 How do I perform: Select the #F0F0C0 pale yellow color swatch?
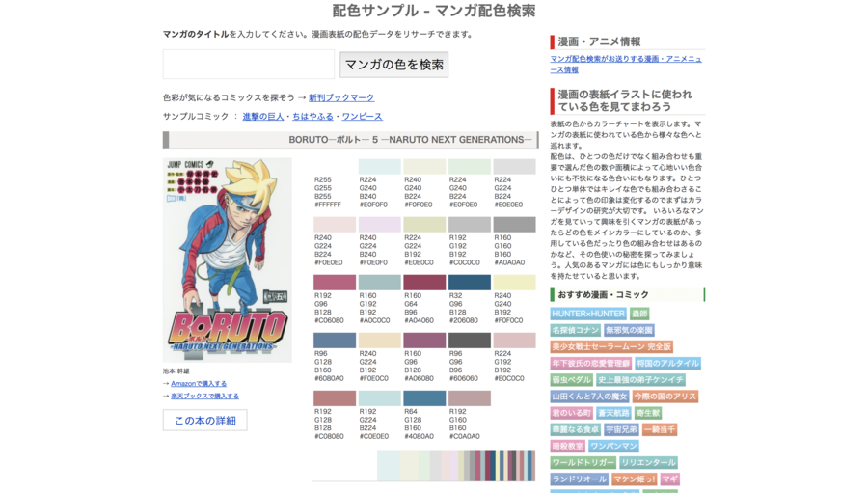coord(514,283)
